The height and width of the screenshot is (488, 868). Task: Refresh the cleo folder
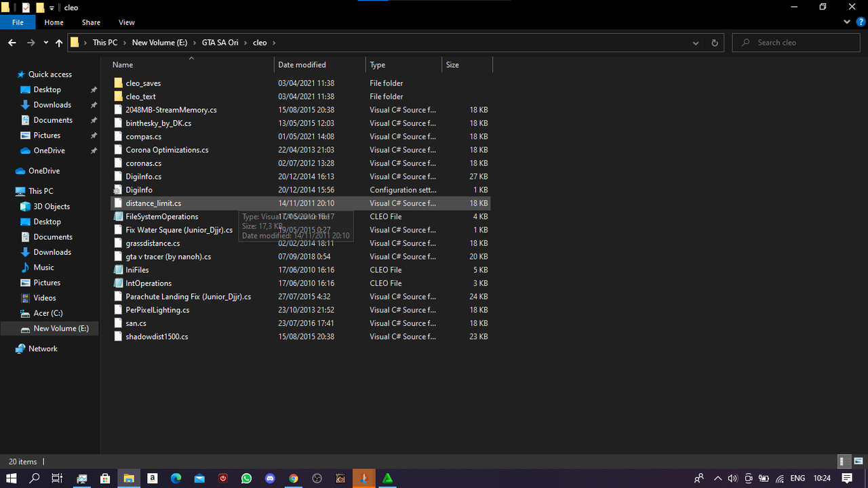714,43
